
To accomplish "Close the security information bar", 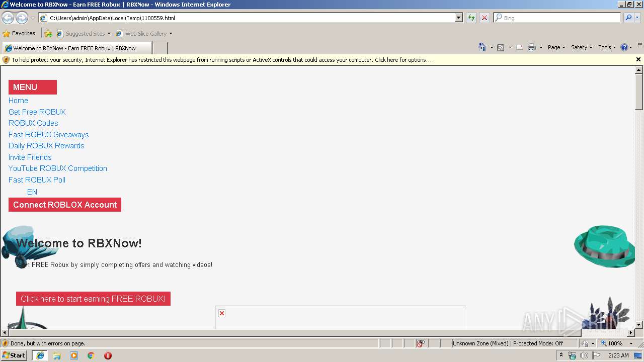I will (x=638, y=59).
